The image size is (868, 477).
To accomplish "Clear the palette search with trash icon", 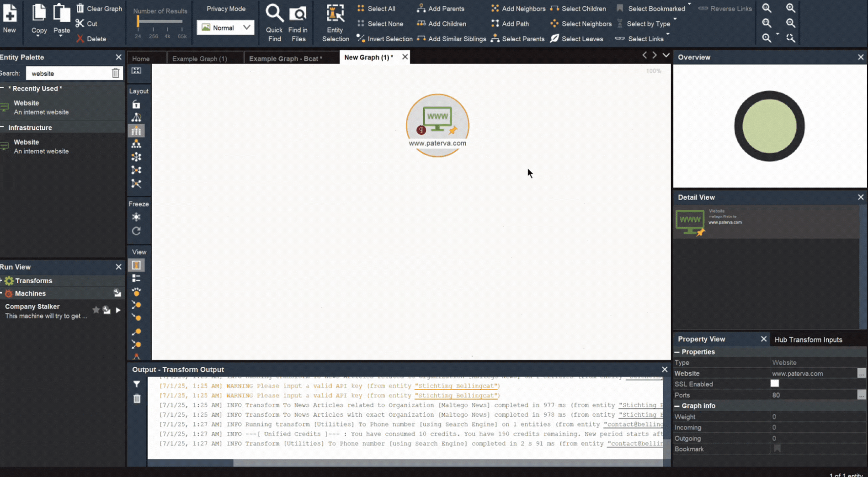I will (x=116, y=73).
